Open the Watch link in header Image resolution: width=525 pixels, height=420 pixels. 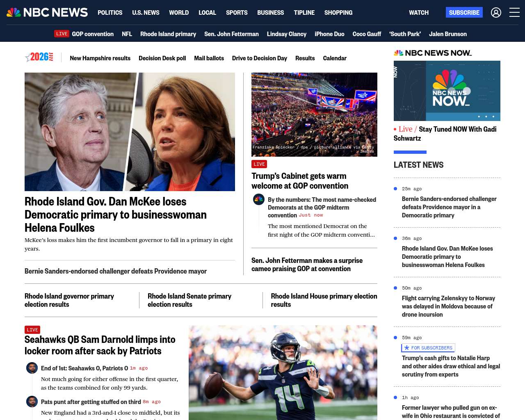419,13
